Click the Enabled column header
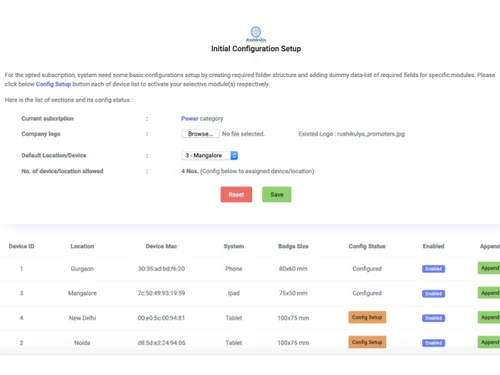Viewport: 500px width, 375px height. point(433,246)
